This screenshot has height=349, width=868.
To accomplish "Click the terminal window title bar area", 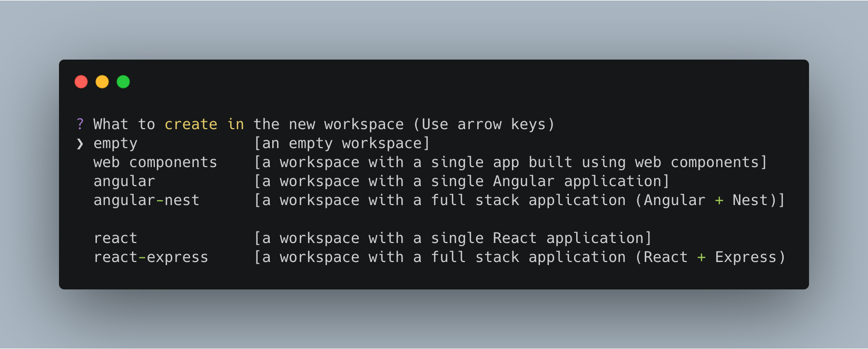I will [421, 82].
